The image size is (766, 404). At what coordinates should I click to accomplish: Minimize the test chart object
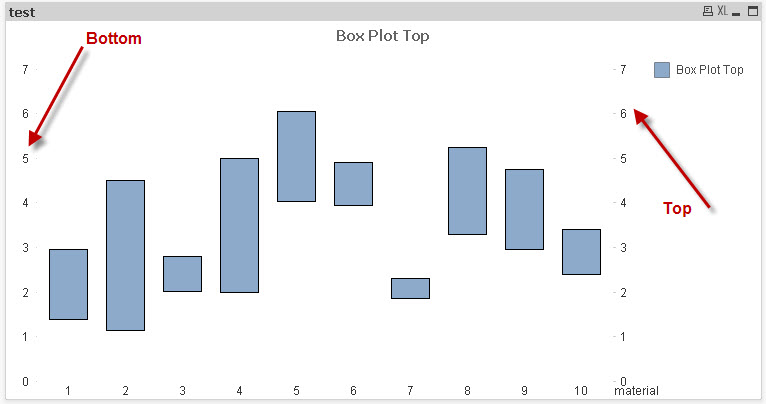[x=737, y=12]
